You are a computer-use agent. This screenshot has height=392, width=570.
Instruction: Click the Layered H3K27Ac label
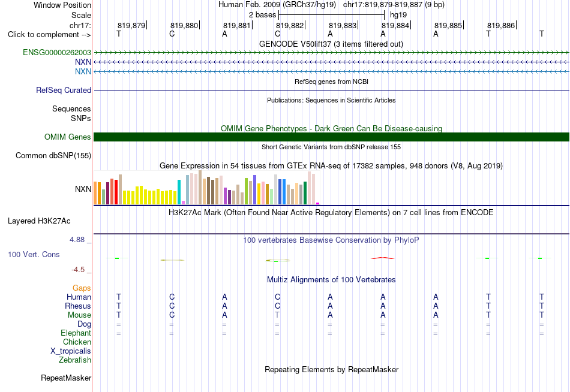tap(39, 221)
